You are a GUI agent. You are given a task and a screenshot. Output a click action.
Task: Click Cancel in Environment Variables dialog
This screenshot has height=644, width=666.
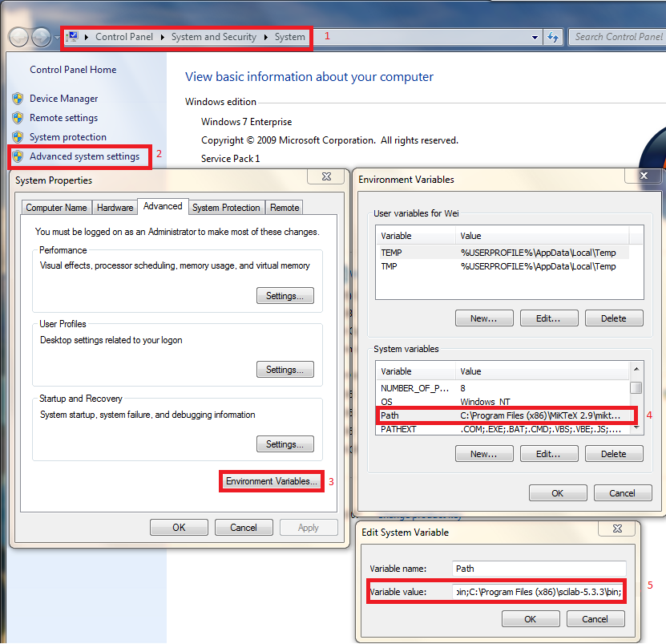click(x=623, y=493)
